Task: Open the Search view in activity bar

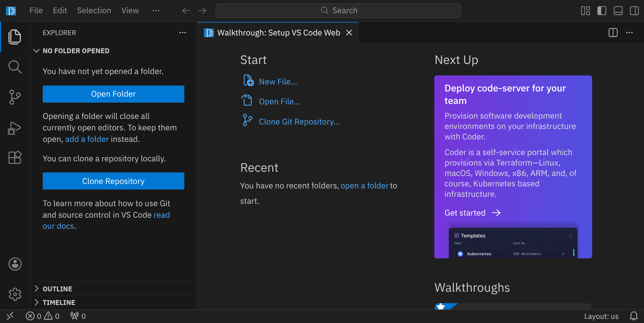Action: click(x=15, y=67)
